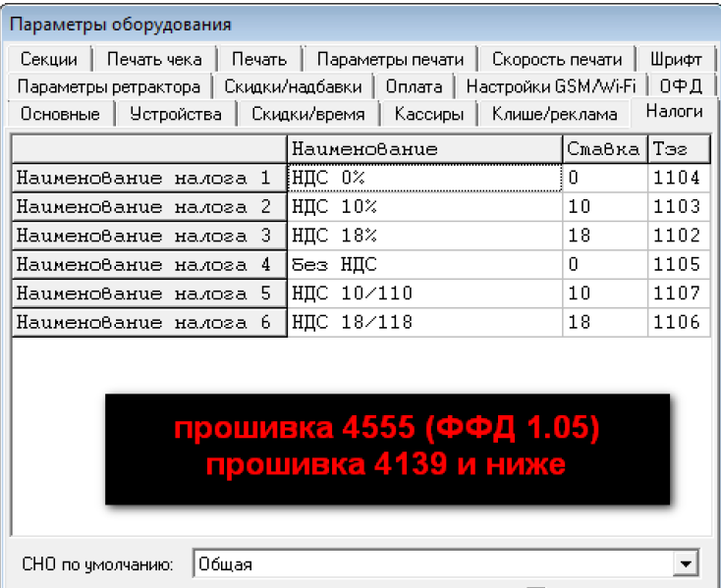Click the НДС 0% name cell
The image size is (721, 588).
[x=425, y=178]
